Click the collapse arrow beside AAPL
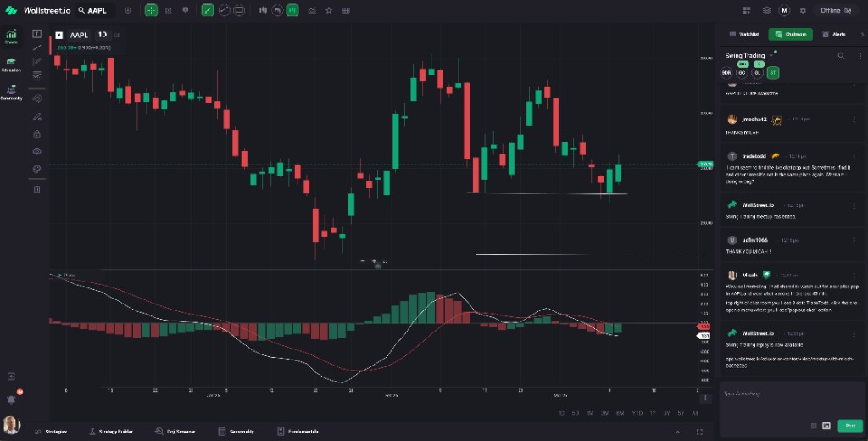The image size is (868, 441). click(x=58, y=35)
